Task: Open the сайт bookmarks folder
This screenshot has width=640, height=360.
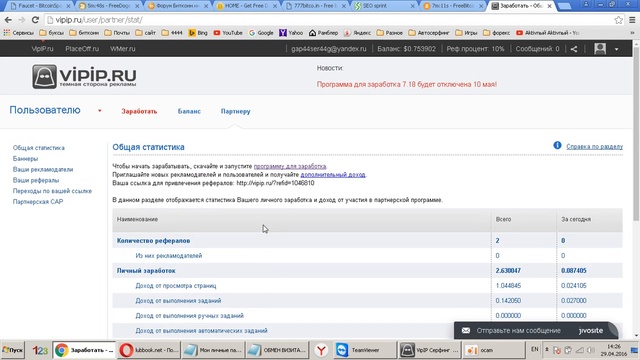Action: tap(145, 33)
